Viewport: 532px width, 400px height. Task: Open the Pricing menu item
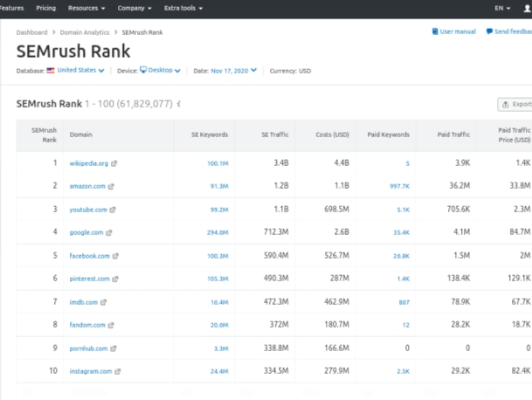tap(45, 8)
